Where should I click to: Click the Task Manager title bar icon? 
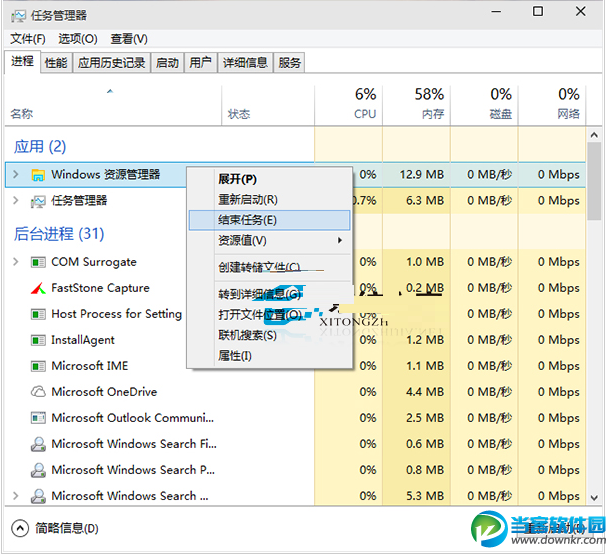point(18,16)
